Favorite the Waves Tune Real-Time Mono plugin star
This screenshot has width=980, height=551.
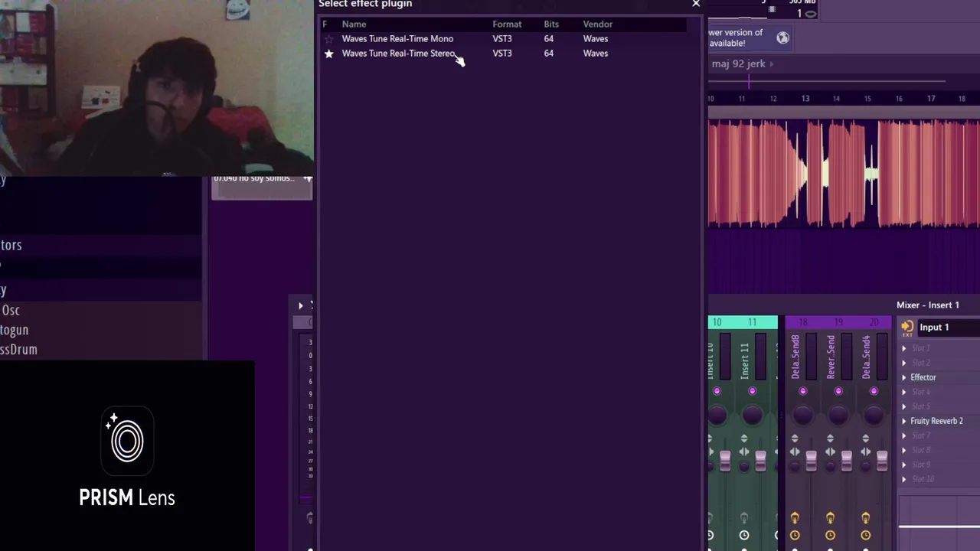[x=328, y=39]
